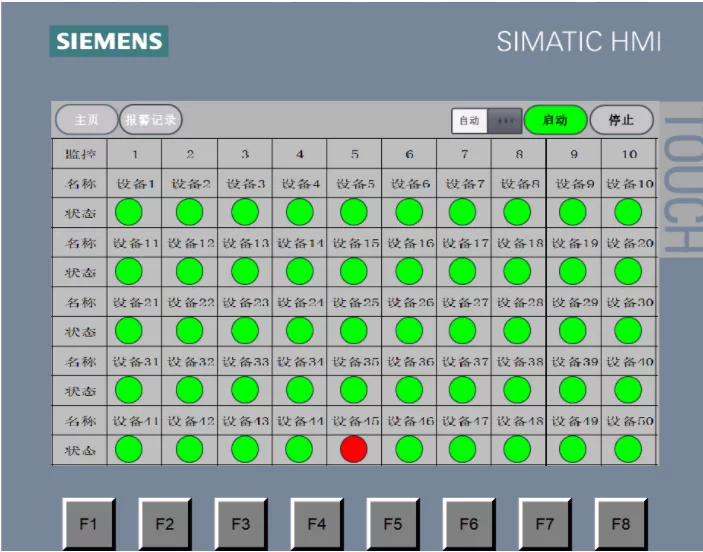Click the status lamp under 设备41
The width and height of the screenshot is (703, 552).
tap(129, 449)
